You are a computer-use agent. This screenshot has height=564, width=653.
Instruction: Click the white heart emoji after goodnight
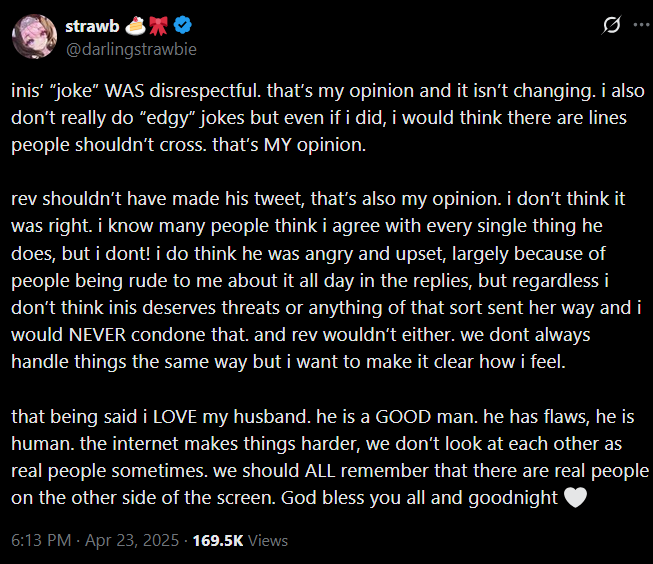[575, 497]
